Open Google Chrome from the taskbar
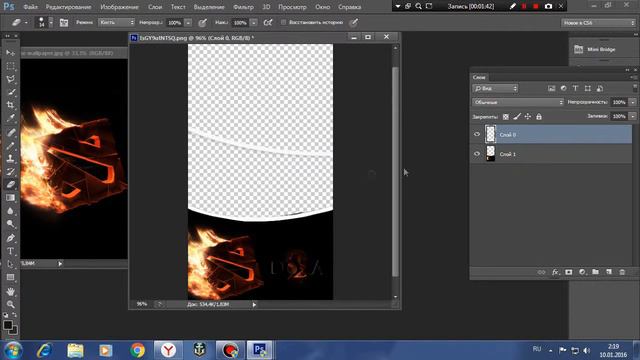The height and width of the screenshot is (360, 640). (138, 350)
